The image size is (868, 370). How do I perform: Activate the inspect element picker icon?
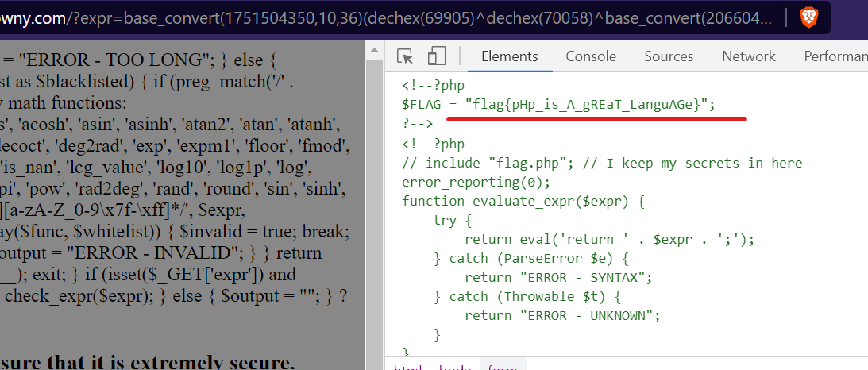tap(405, 56)
